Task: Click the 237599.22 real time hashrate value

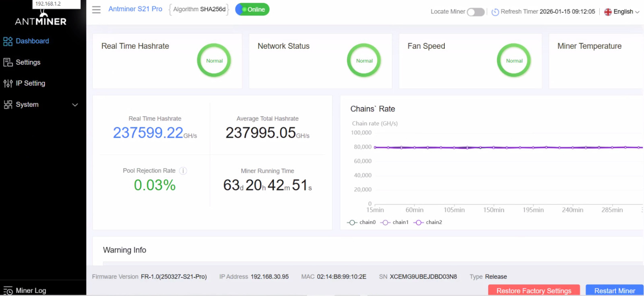Action: click(x=148, y=133)
